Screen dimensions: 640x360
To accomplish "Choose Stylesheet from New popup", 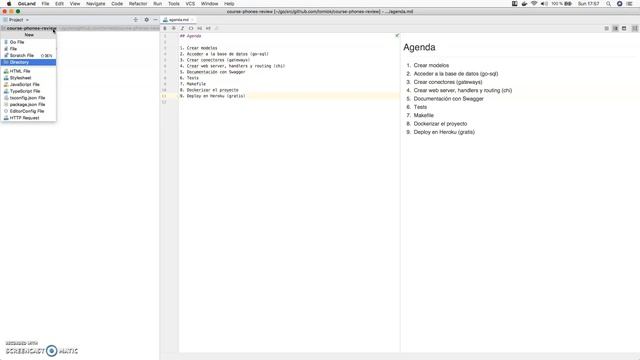I will 29,78.
